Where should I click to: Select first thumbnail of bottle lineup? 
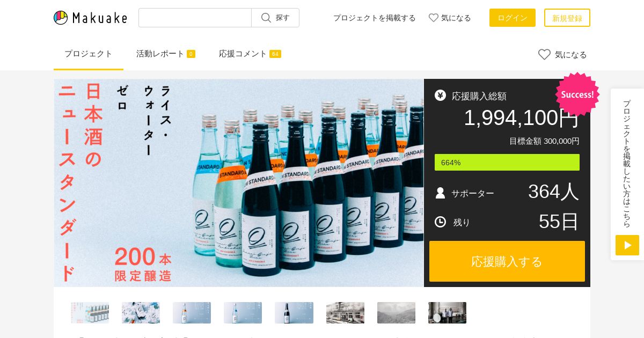click(90, 313)
